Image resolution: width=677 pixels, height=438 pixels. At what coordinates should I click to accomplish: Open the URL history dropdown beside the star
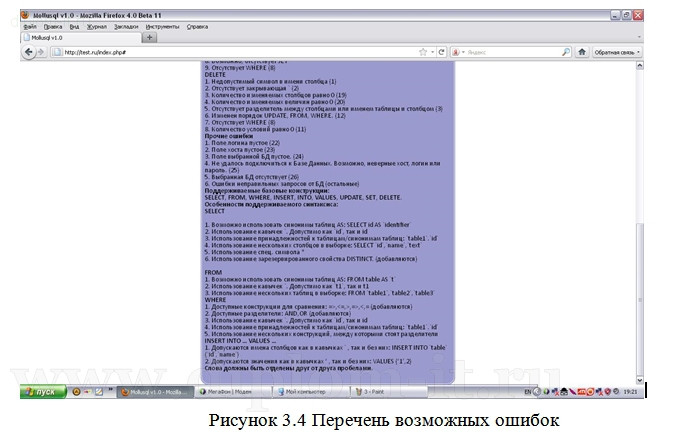[432, 52]
